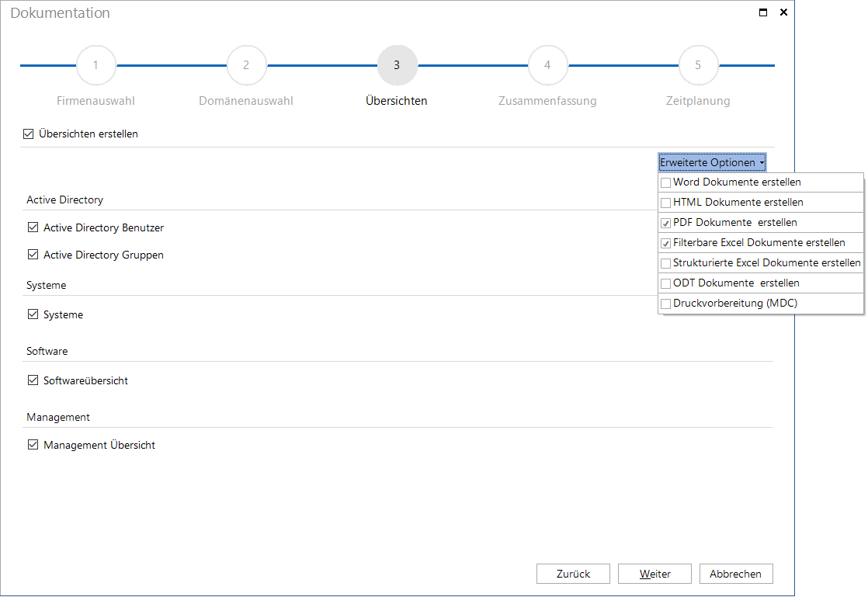Screen dimensions: 868x597
Task: Open step 4 Zusammenfassung circle
Action: [x=547, y=65]
